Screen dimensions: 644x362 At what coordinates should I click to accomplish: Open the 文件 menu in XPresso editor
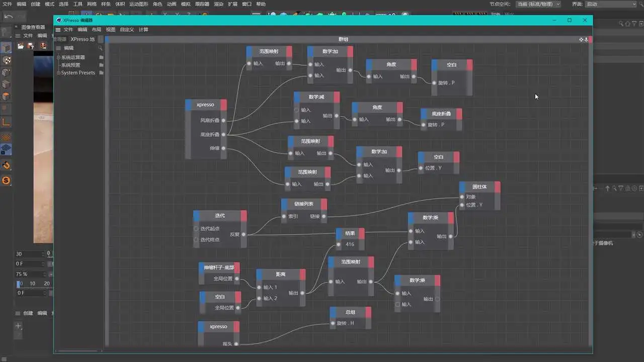(68, 30)
